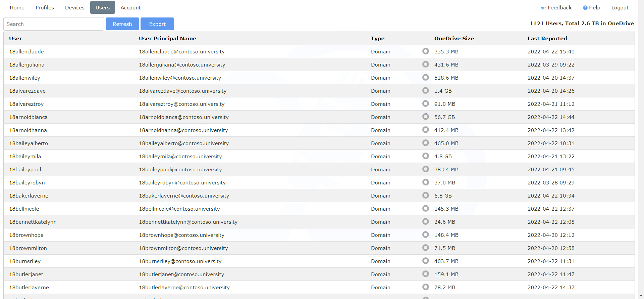Click the Help question mark icon
Viewport: 644px width, 299px height.
click(585, 8)
